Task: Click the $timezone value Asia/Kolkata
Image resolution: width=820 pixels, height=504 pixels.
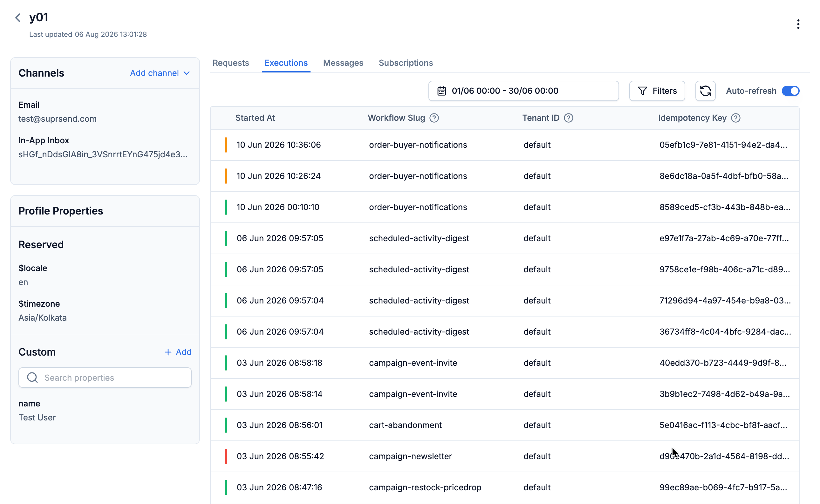Action: click(x=42, y=318)
